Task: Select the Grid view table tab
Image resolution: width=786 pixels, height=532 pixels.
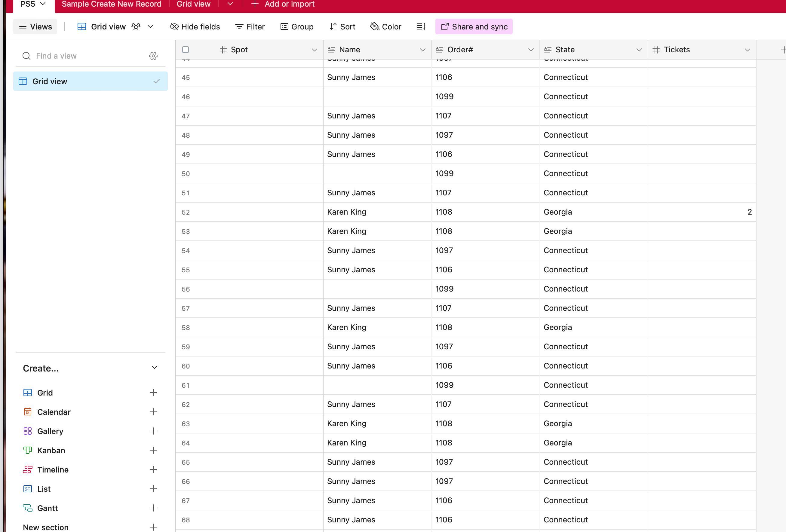Action: [193, 4]
